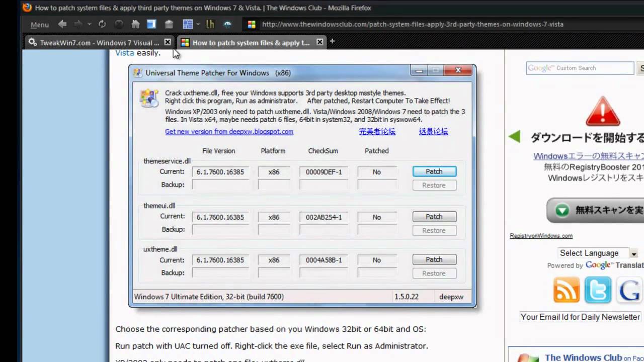Screen dimensions: 644x362
Task: Click the red warning triangle ad icon
Action: 603,112
